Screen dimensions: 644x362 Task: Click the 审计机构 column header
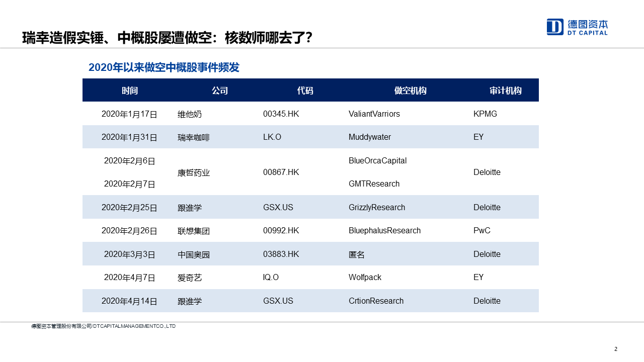pyautogui.click(x=505, y=90)
